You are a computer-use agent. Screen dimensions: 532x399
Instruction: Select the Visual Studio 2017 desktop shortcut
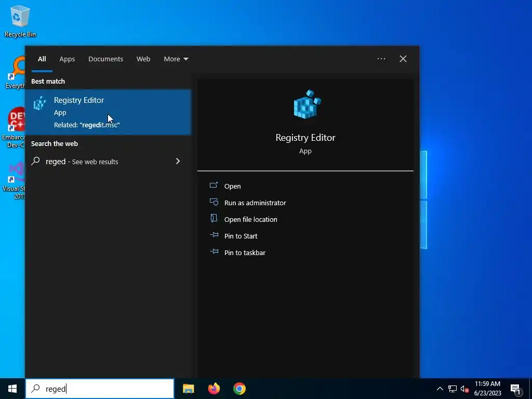[x=14, y=181]
